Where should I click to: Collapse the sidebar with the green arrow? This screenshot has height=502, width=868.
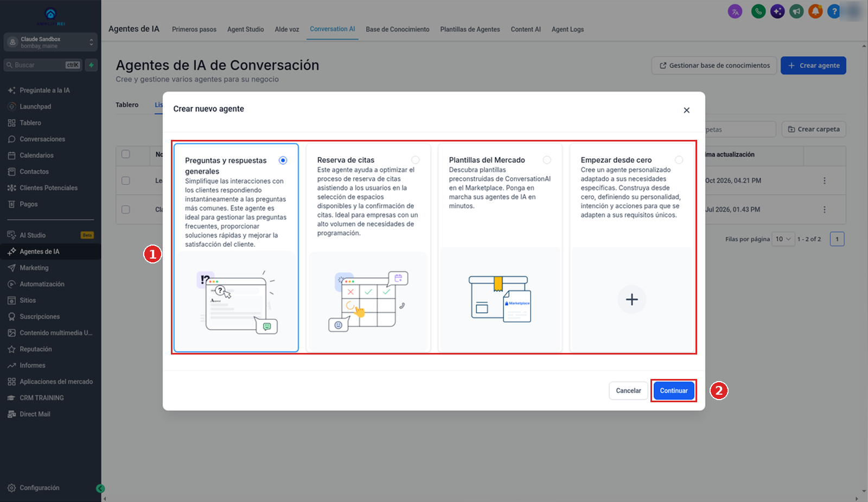(100, 488)
